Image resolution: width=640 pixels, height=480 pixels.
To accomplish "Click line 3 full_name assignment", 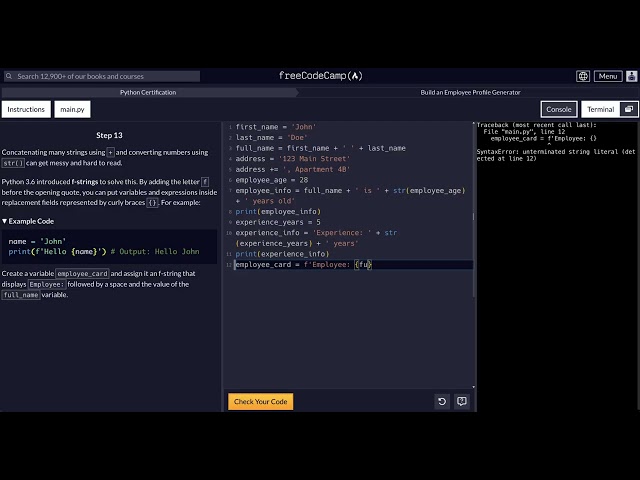I will (x=320, y=148).
